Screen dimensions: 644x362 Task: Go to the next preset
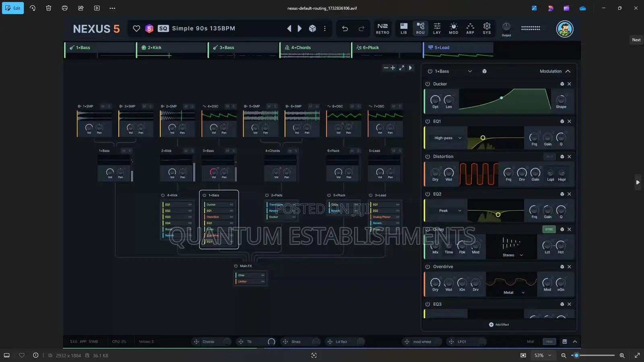299,29
